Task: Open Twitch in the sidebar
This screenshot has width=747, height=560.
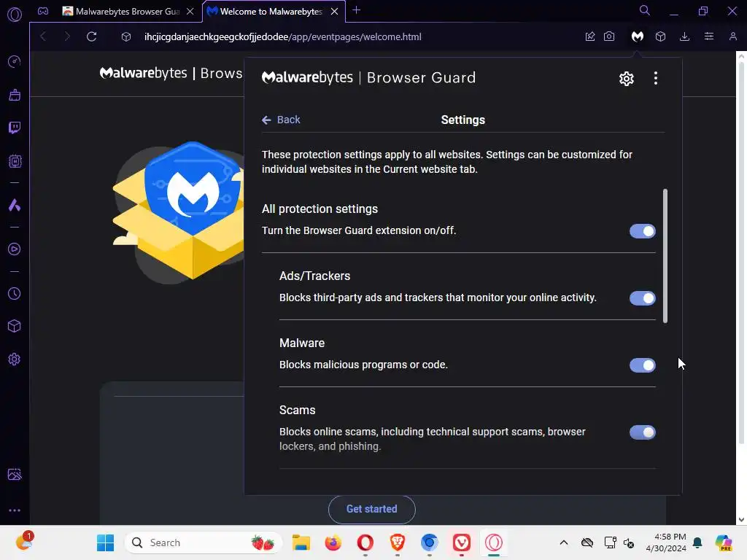Action: (15, 128)
